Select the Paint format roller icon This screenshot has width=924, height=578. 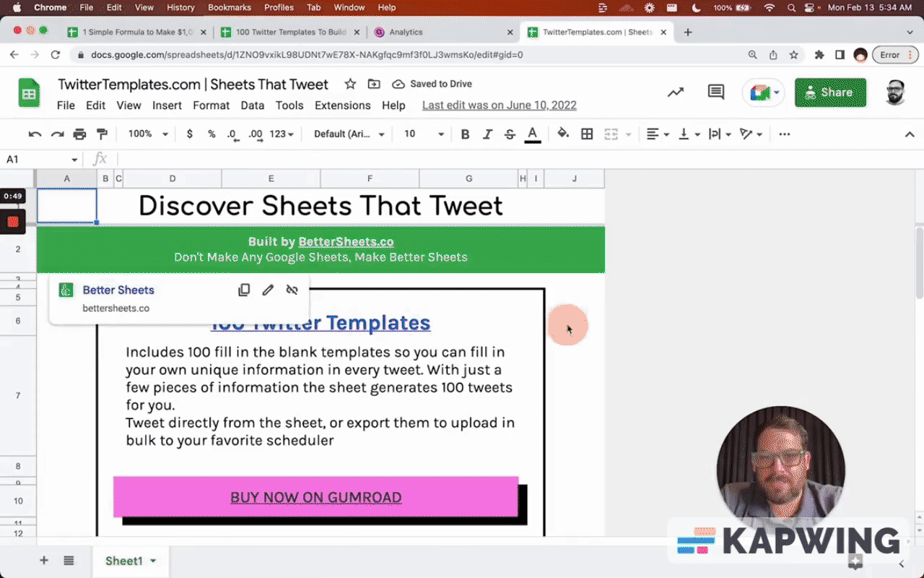coord(103,134)
